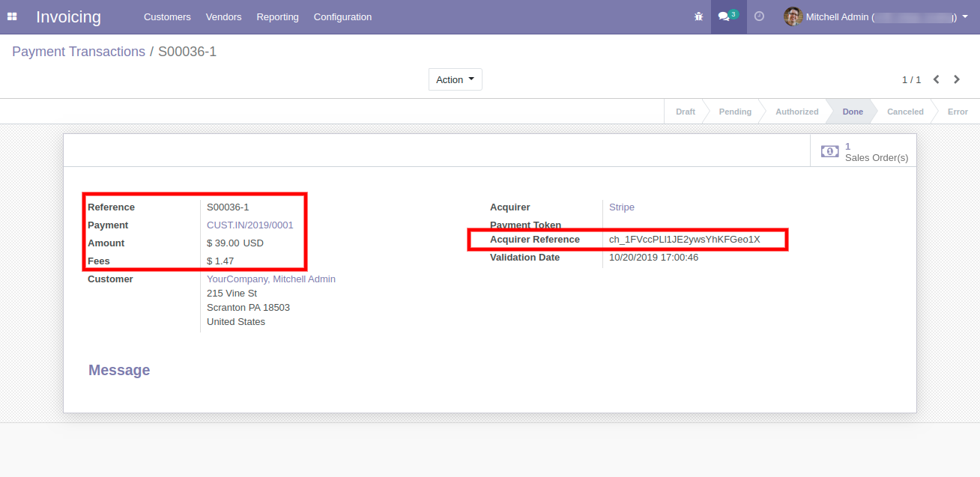The image size is (980, 477).
Task: Go to previous record arrow
Action: (x=936, y=79)
